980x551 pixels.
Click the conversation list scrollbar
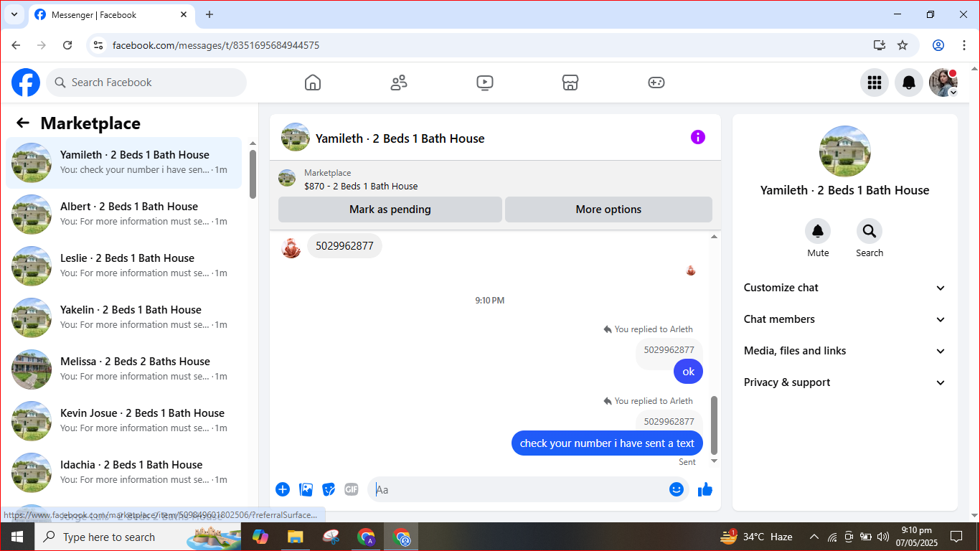point(253,174)
